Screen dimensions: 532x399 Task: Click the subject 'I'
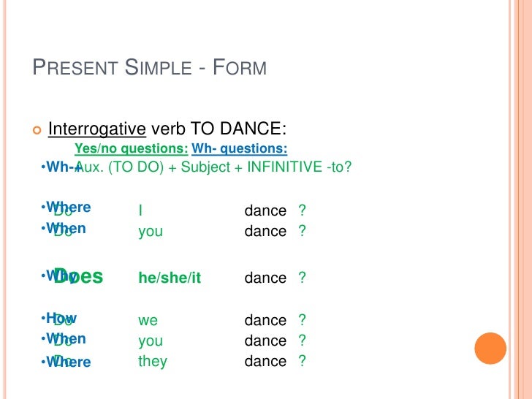tap(140, 210)
